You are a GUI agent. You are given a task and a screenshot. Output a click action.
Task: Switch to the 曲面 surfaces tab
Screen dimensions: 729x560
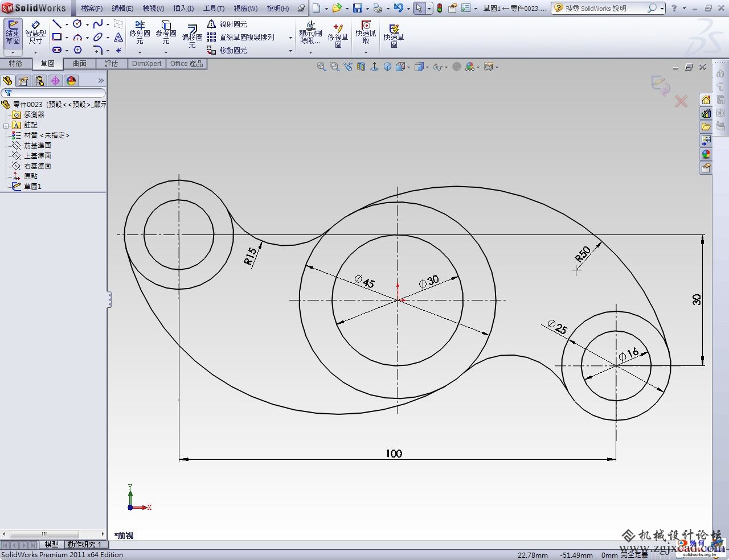(x=80, y=64)
